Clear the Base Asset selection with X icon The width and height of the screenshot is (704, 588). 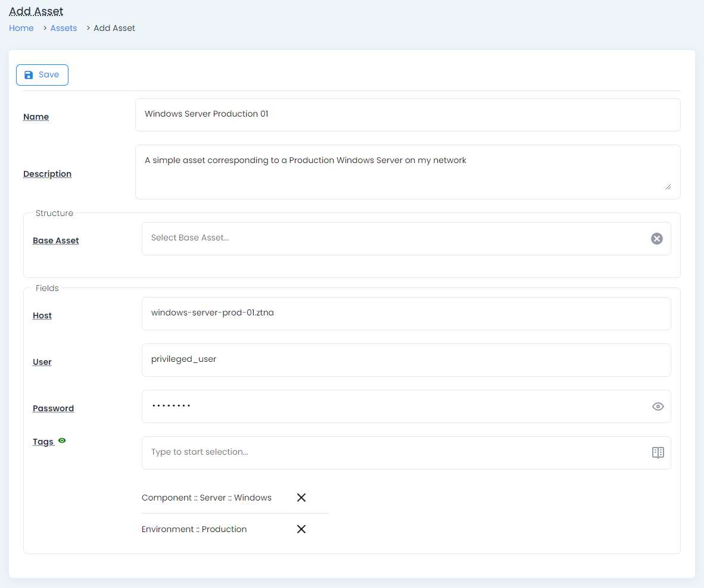[x=656, y=239]
